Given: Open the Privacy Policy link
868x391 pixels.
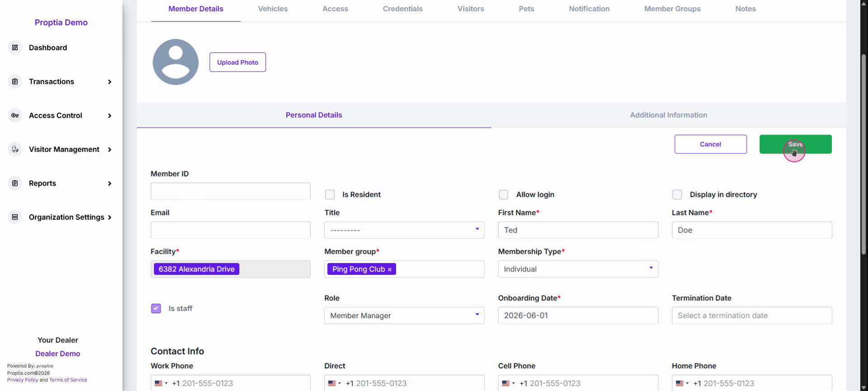Looking at the screenshot, I should tap(23, 380).
